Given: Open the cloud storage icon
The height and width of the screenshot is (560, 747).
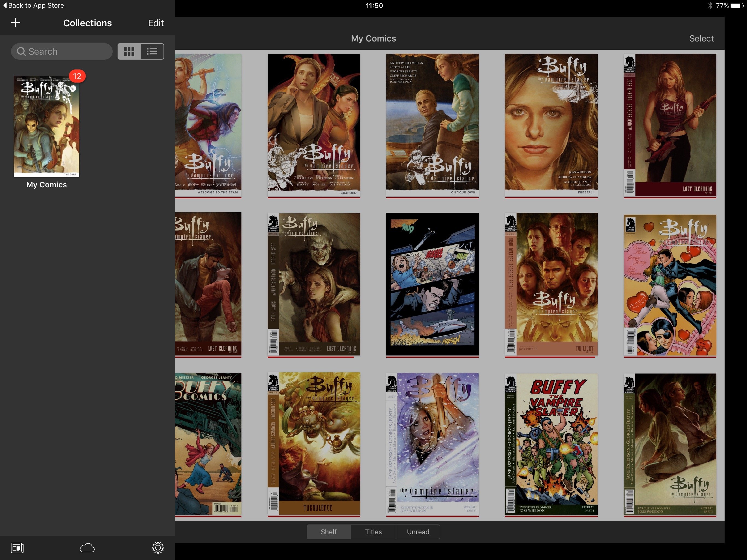Looking at the screenshot, I should 87,548.
